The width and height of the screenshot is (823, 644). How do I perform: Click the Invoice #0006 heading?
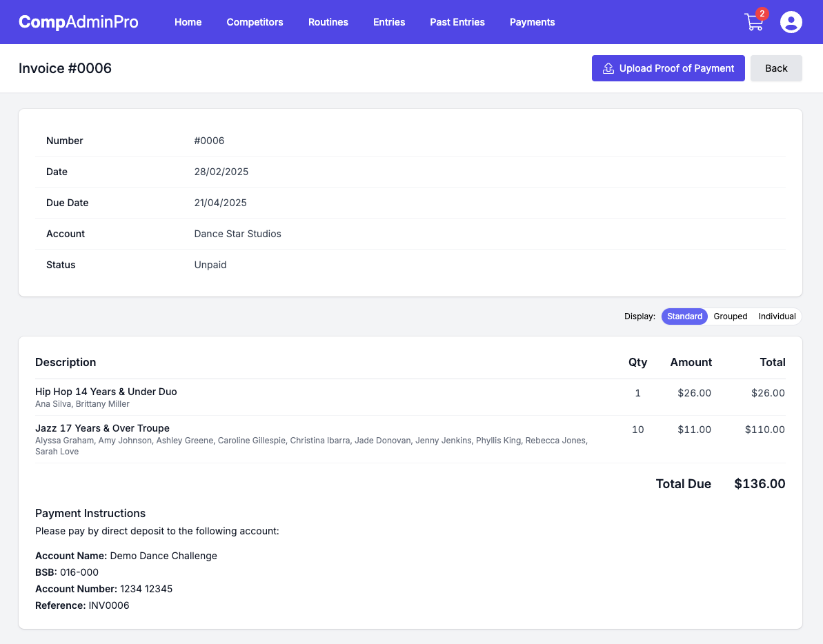click(65, 68)
